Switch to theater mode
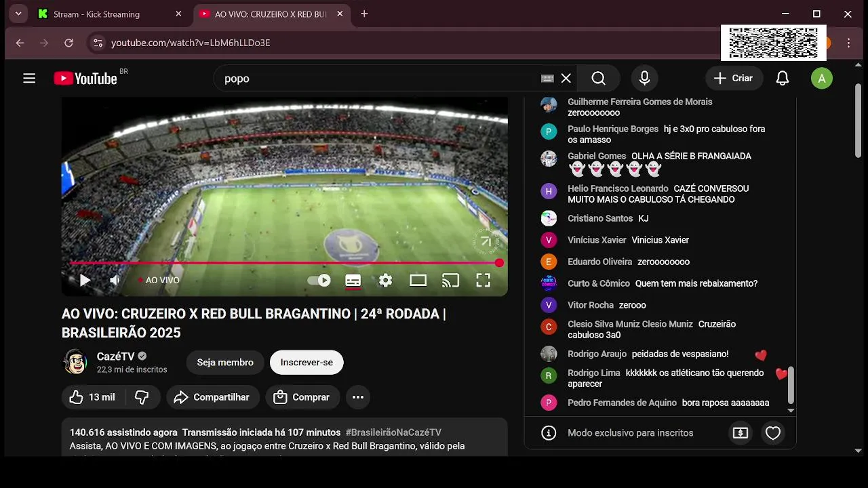Screen dimensions: 868x488 click(418, 280)
